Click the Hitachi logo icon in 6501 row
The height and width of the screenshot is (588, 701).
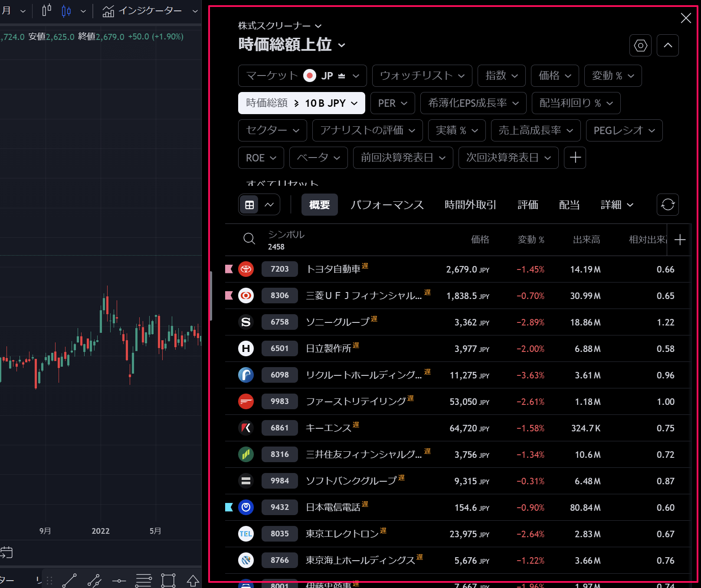click(246, 348)
